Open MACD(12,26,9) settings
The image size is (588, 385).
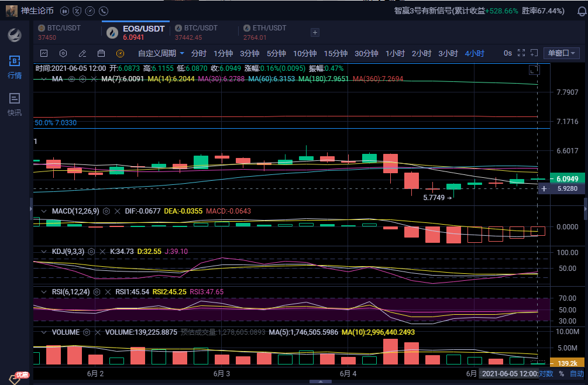coord(106,211)
